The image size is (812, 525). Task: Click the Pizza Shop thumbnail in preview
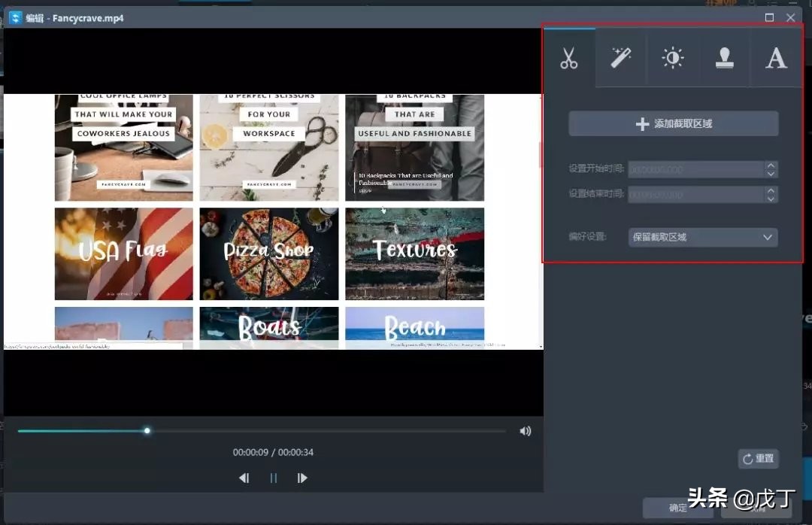coord(269,254)
